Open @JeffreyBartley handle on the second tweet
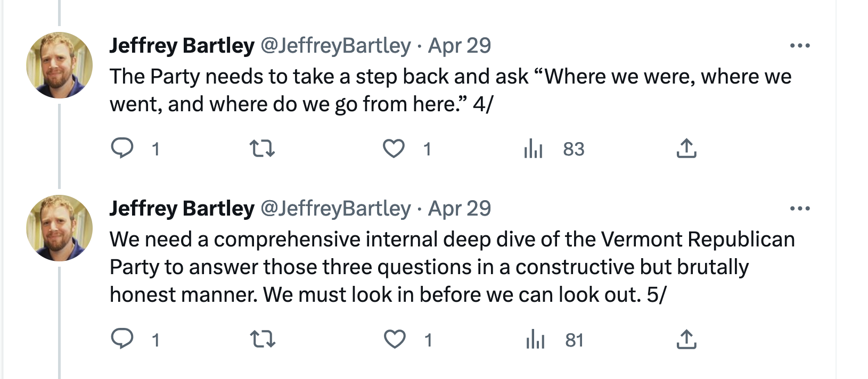Screen dimensions: 868x379 point(335,209)
